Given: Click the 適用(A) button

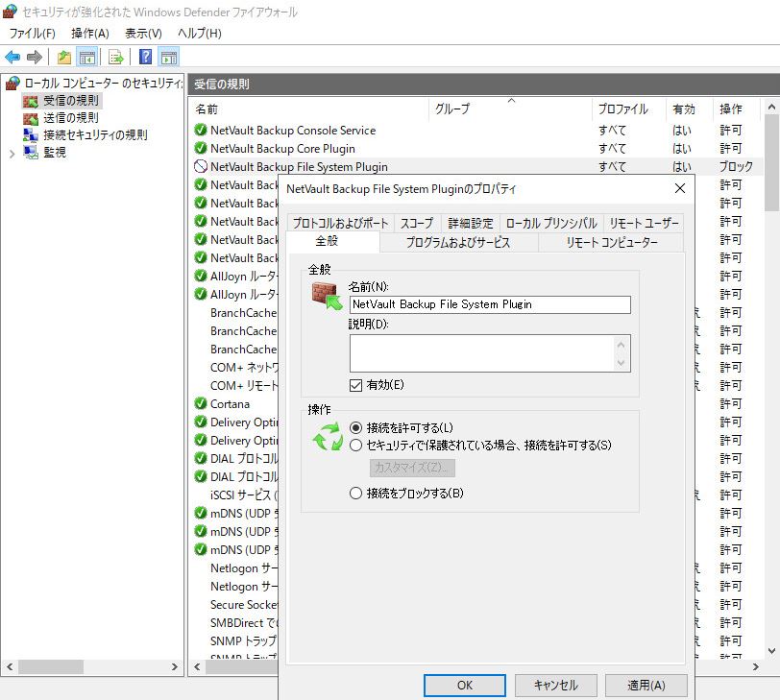Looking at the screenshot, I should (x=646, y=686).
